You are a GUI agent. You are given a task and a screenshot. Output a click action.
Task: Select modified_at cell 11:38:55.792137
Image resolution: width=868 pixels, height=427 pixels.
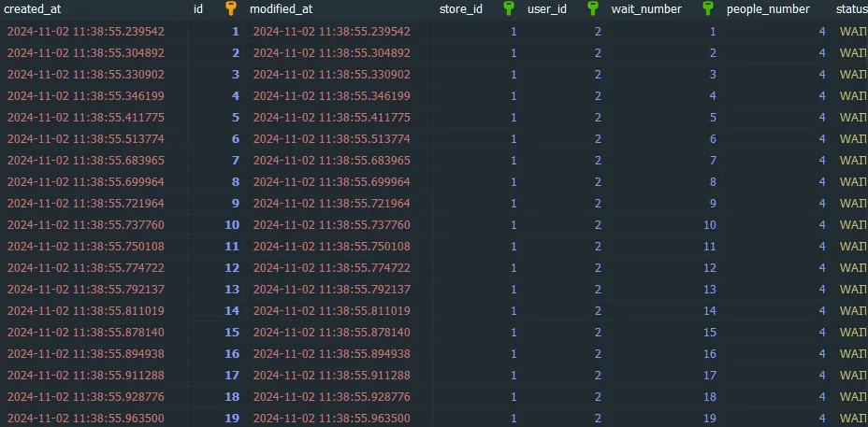(x=332, y=290)
